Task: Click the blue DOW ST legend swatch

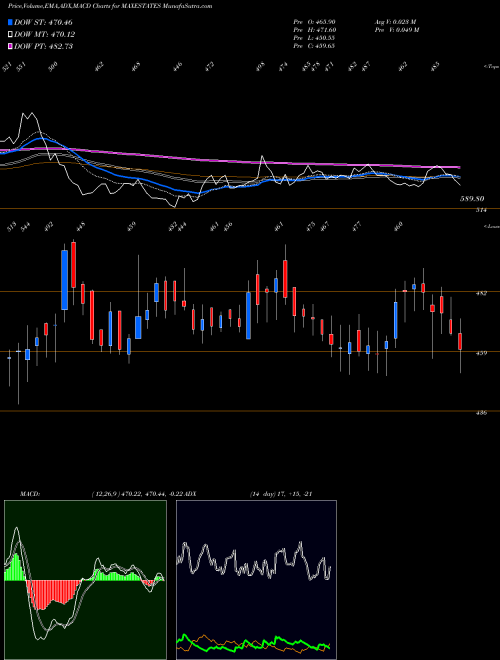Action: [11, 22]
